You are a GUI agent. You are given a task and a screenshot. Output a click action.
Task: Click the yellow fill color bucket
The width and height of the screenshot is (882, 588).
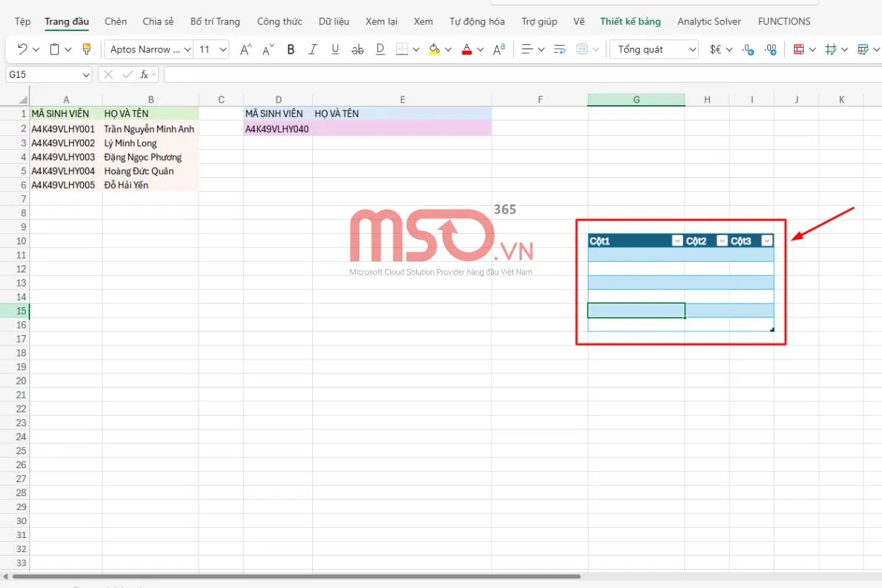[434, 50]
